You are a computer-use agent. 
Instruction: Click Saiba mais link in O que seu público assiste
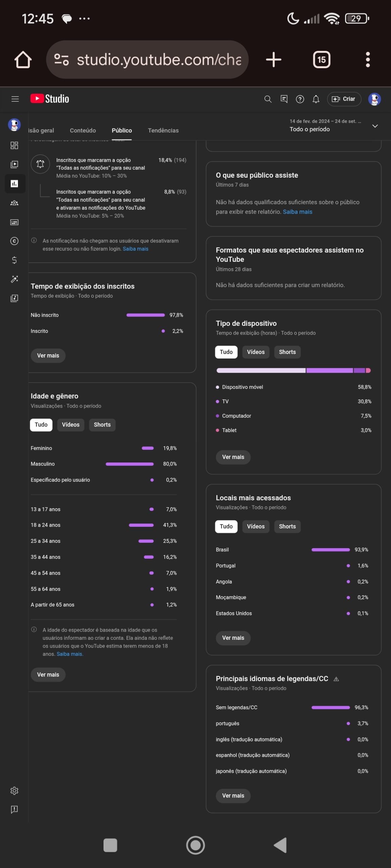[x=297, y=212]
